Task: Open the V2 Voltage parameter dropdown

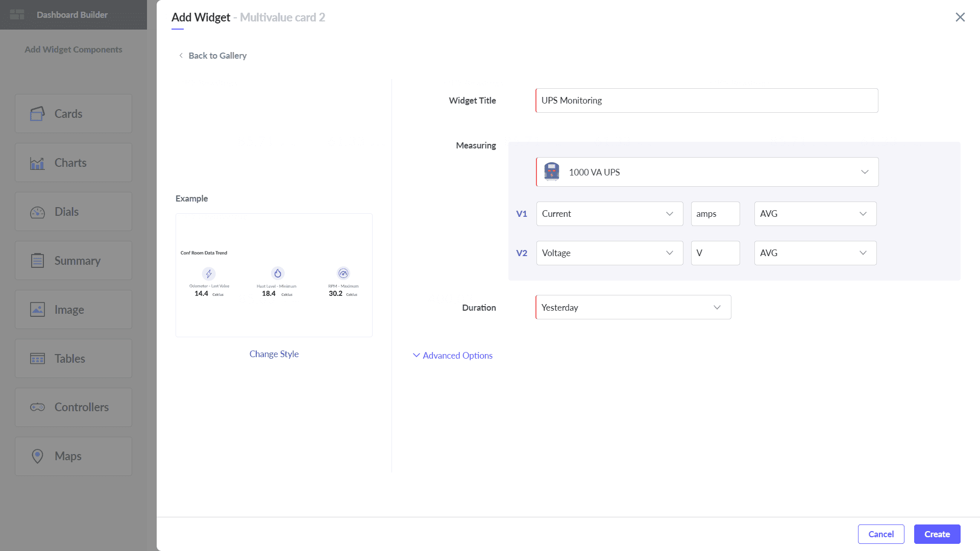Action: [x=609, y=253]
